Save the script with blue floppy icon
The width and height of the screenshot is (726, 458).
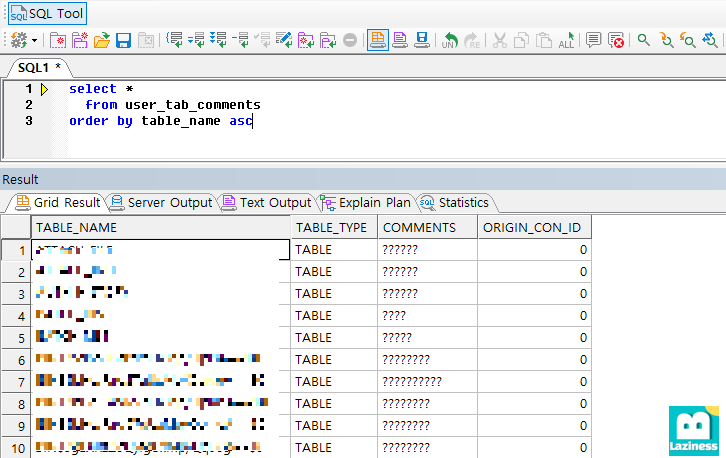[x=124, y=40]
